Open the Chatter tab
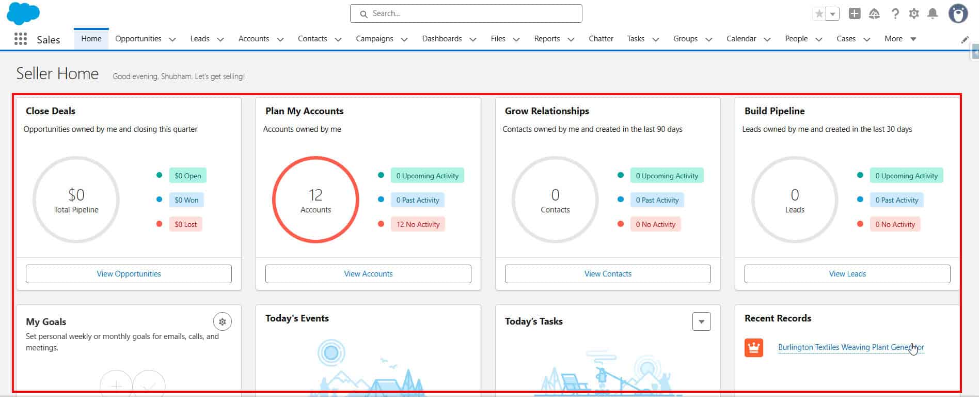This screenshot has height=400, width=980. [x=601, y=39]
